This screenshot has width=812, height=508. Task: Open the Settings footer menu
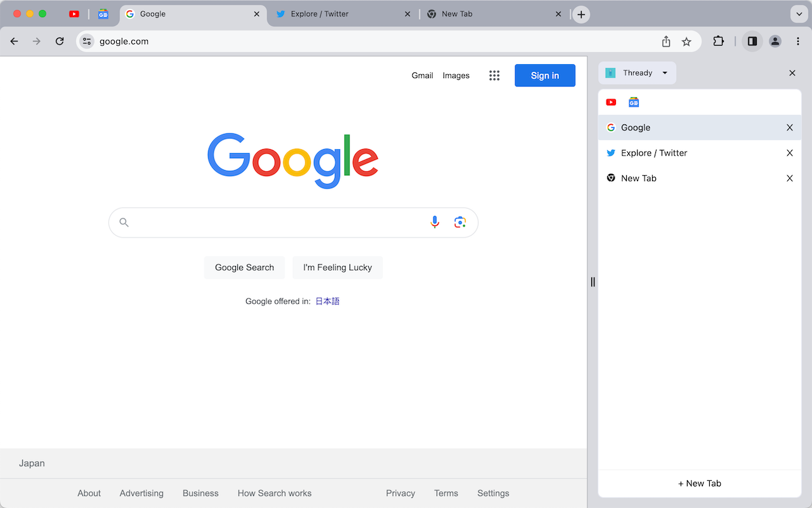[x=494, y=493]
